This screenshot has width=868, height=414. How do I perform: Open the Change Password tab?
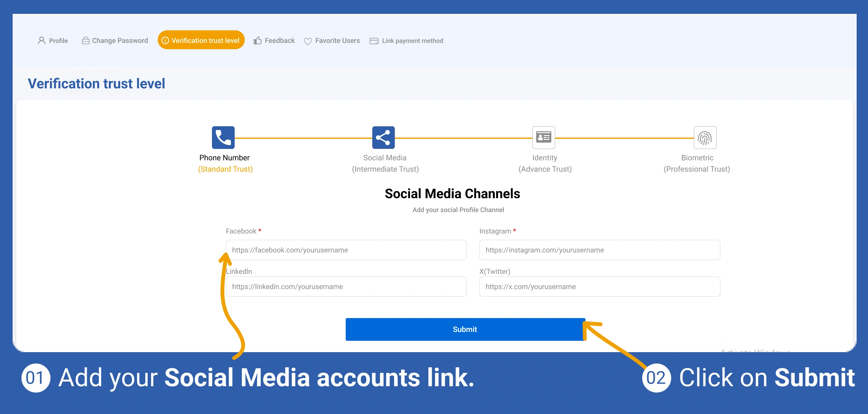pyautogui.click(x=114, y=40)
